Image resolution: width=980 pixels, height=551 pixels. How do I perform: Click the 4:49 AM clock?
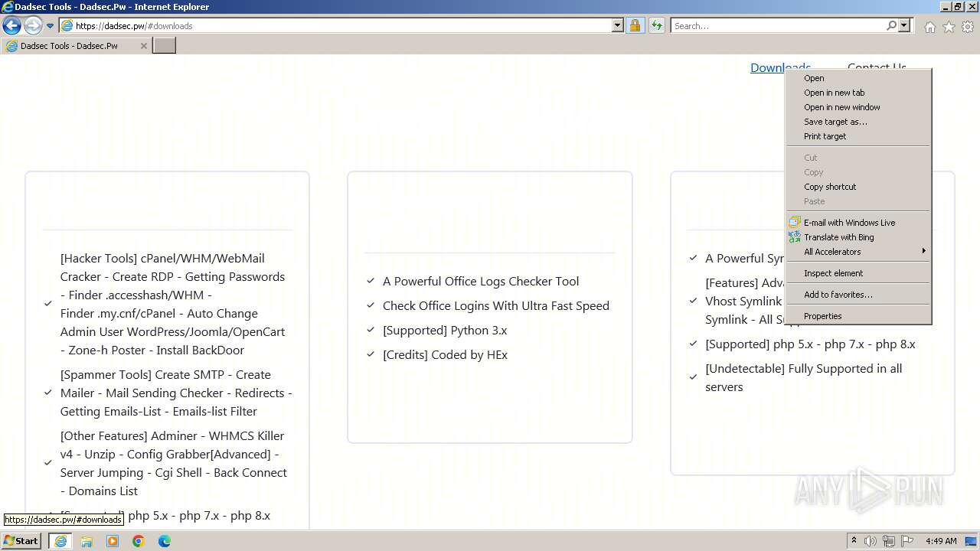tap(941, 541)
